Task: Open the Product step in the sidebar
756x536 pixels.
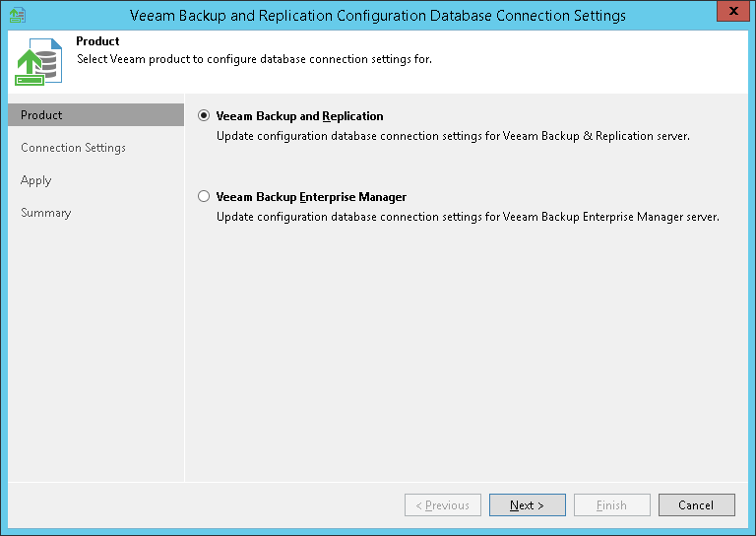Action: (x=41, y=115)
